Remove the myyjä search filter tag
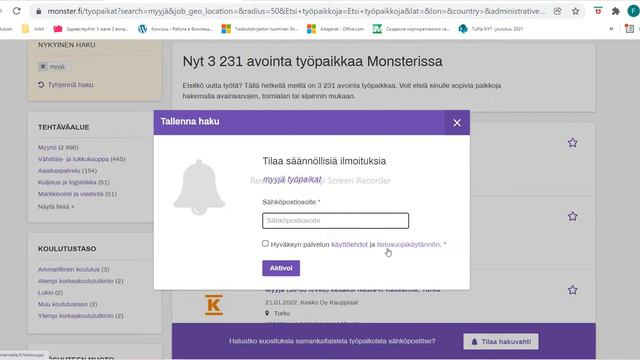This screenshot has width=640, height=360. (43, 67)
